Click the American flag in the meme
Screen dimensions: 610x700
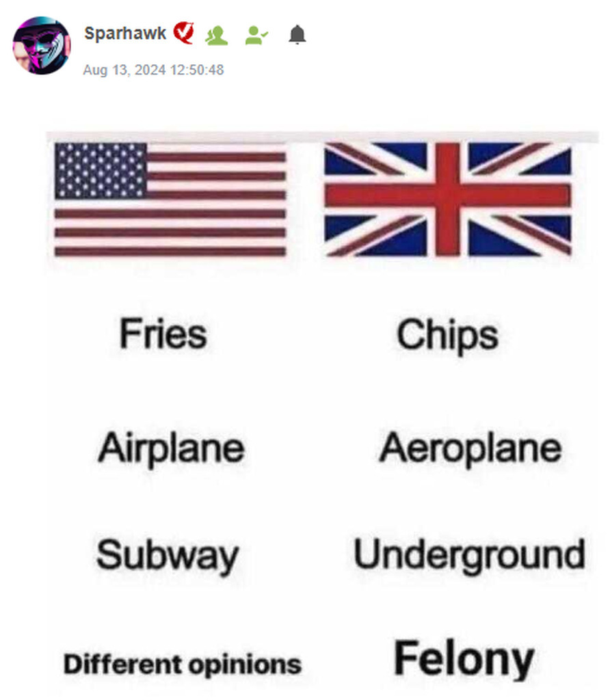tap(170, 200)
